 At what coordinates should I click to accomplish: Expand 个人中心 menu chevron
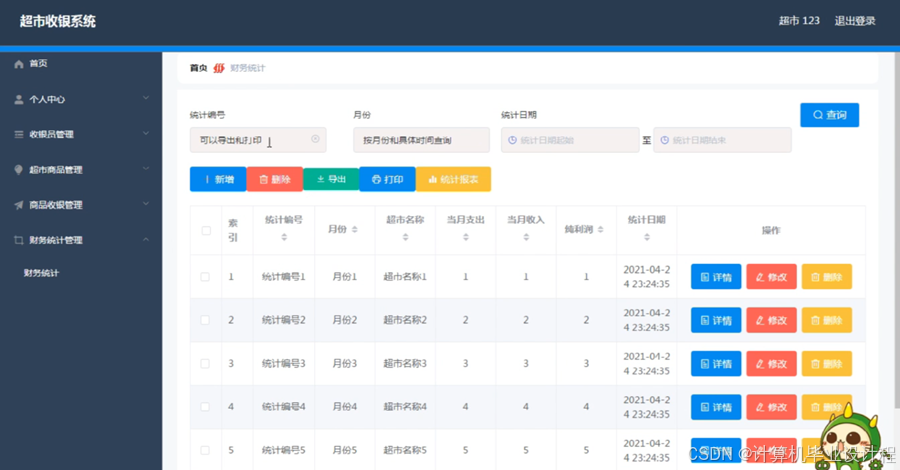coord(146,98)
